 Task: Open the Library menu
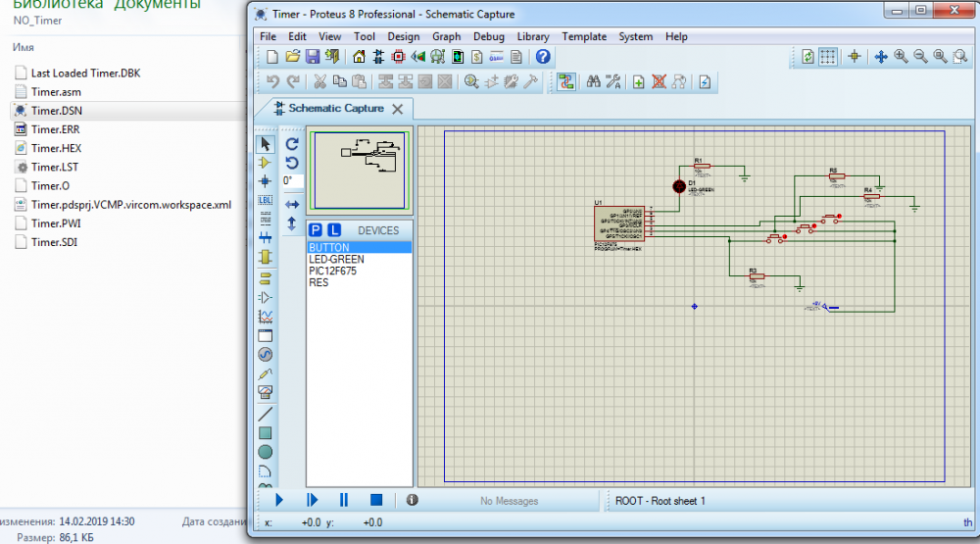point(533,37)
